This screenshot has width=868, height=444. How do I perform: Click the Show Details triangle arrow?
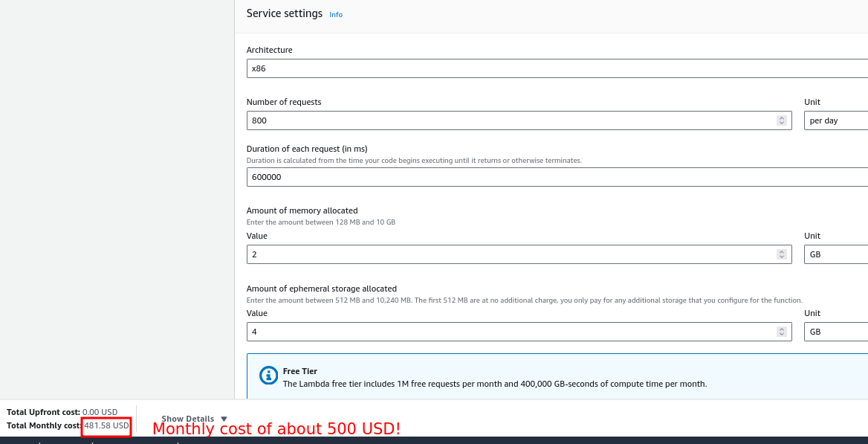[224, 419]
